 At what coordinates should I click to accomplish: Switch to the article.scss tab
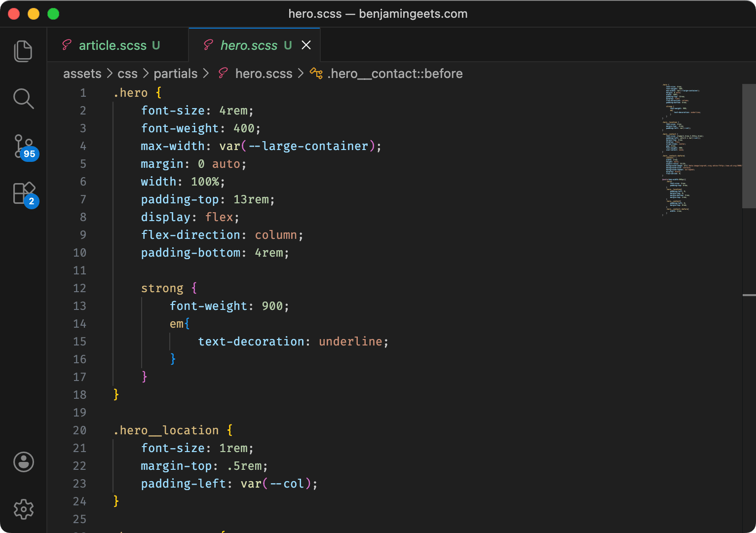pyautogui.click(x=113, y=45)
